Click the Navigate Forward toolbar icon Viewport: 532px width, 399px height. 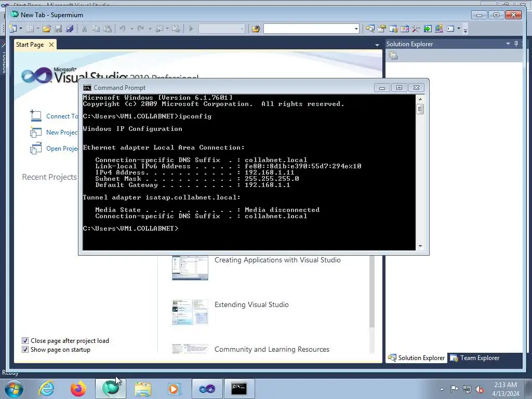coord(176,29)
